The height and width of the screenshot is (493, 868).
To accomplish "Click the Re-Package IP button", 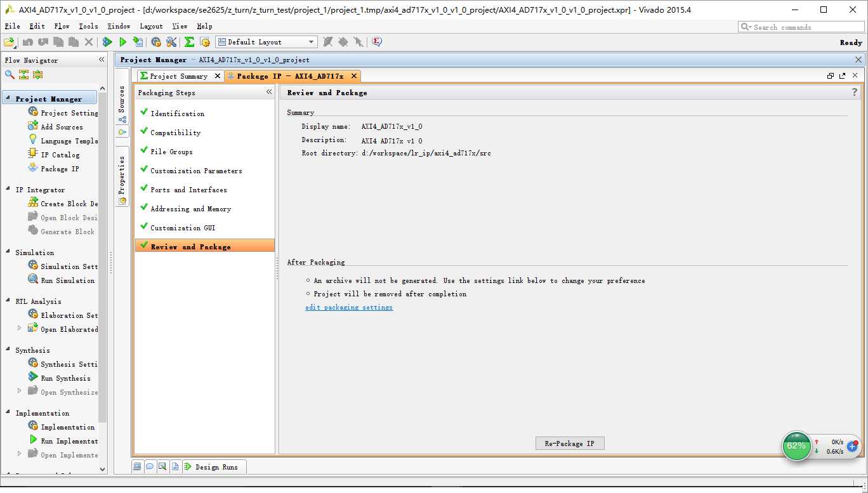I will pos(570,444).
